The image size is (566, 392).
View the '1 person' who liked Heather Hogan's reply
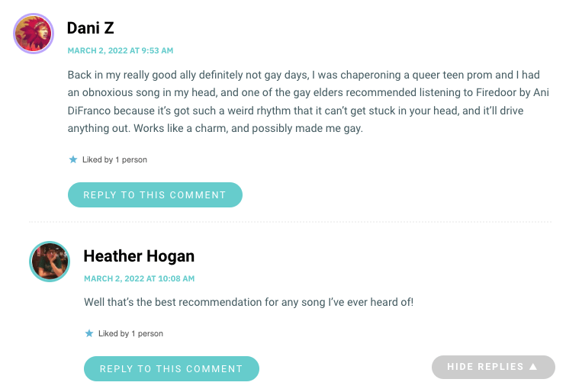pyautogui.click(x=147, y=333)
